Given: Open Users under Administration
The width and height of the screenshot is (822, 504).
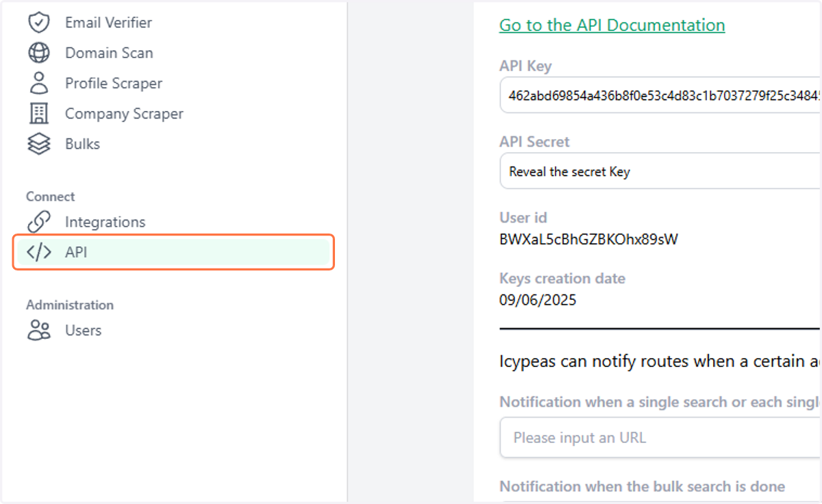Looking at the screenshot, I should coord(83,330).
